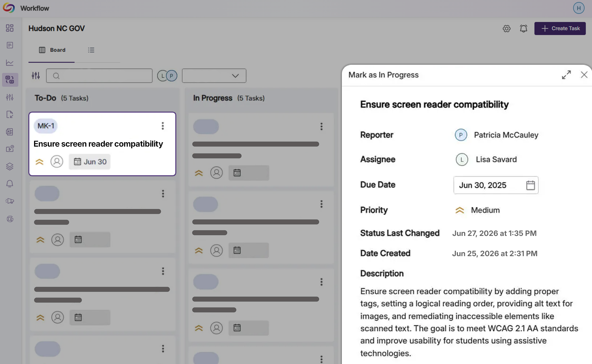Switch to the list view tab
Viewport: 592px width, 364px height.
[91, 50]
